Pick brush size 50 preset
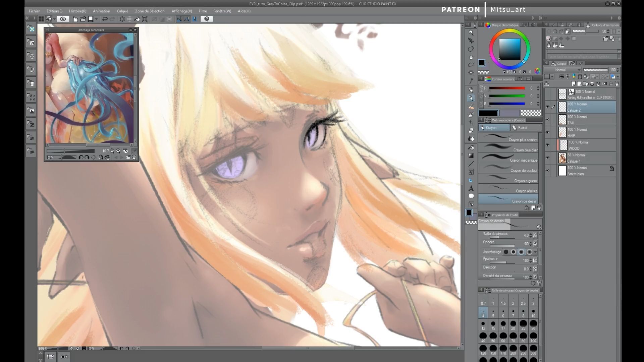644x362 pixels. (x=493, y=338)
